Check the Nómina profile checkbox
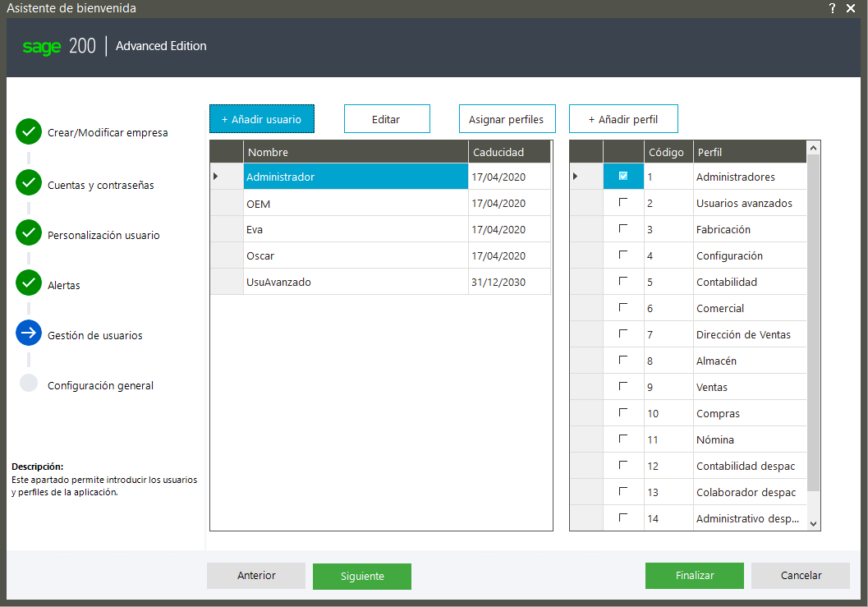Viewport: 868px width, 607px height. pyautogui.click(x=622, y=439)
